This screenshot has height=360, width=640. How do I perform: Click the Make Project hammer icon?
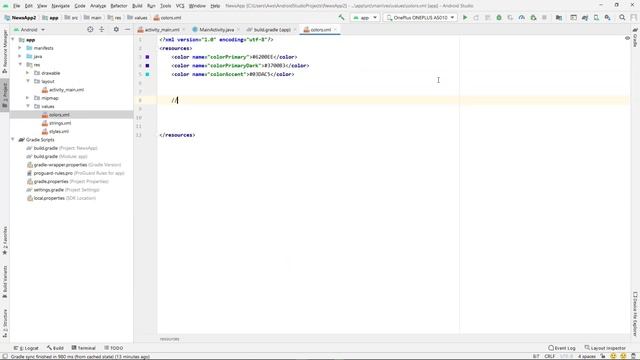341,18
